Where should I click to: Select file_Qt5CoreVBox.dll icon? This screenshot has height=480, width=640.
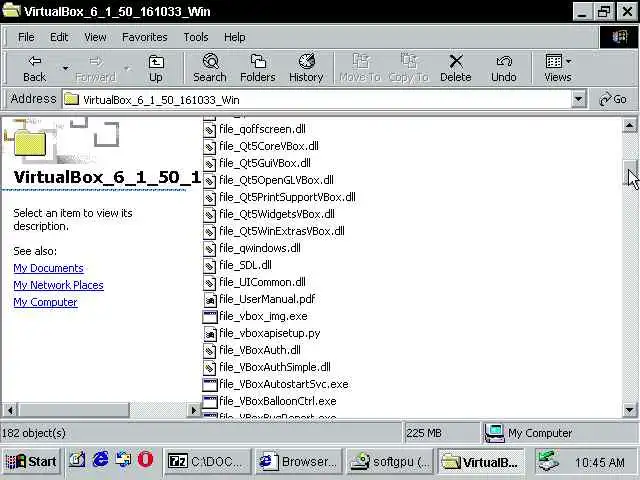tap(209, 147)
